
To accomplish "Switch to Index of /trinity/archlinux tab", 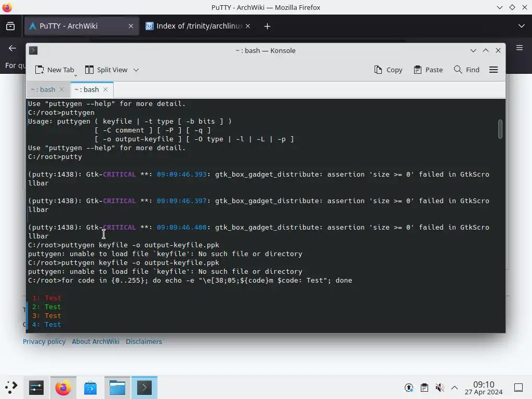I will (x=199, y=26).
